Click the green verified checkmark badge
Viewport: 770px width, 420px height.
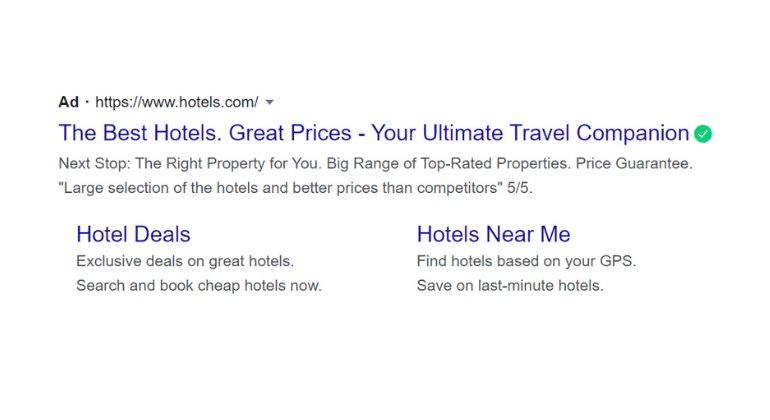point(703,134)
